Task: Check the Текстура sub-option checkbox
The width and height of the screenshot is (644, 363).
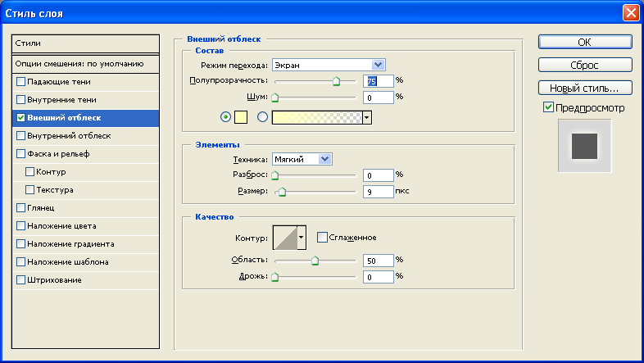Action: tap(30, 190)
